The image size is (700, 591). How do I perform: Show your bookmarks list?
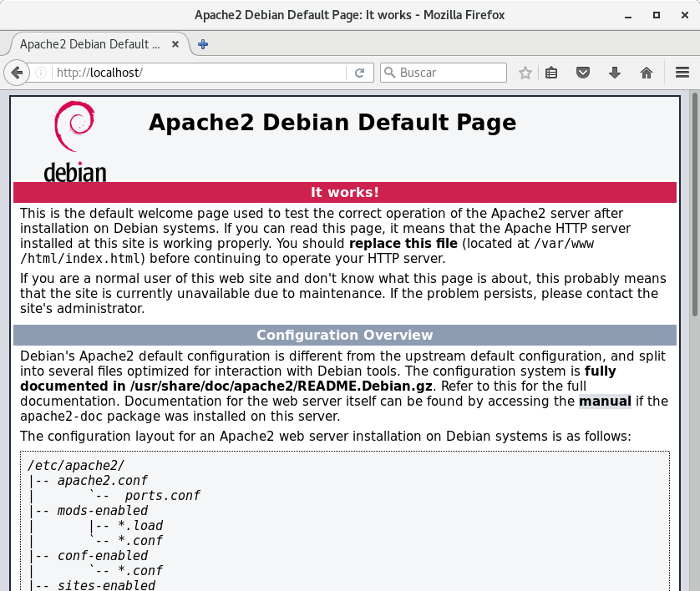(551, 73)
